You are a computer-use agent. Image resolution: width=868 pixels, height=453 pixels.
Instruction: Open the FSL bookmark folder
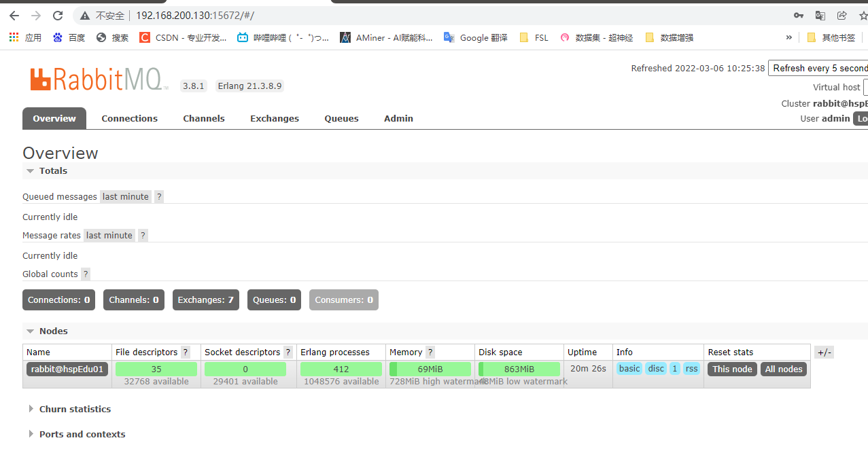(534, 37)
